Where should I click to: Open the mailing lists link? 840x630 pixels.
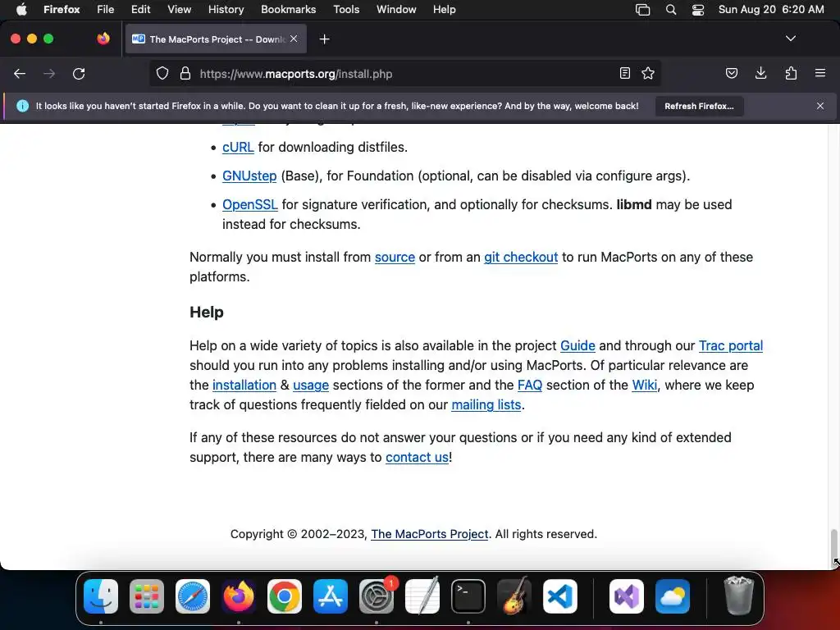coord(486,405)
